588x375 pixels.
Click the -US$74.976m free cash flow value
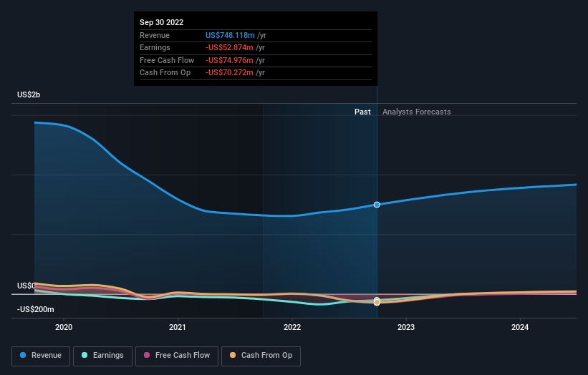[229, 60]
